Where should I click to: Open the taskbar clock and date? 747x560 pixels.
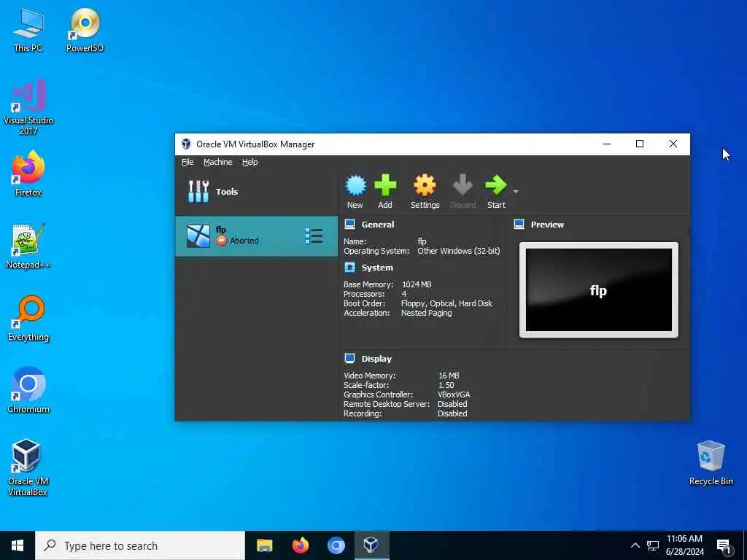(684, 545)
